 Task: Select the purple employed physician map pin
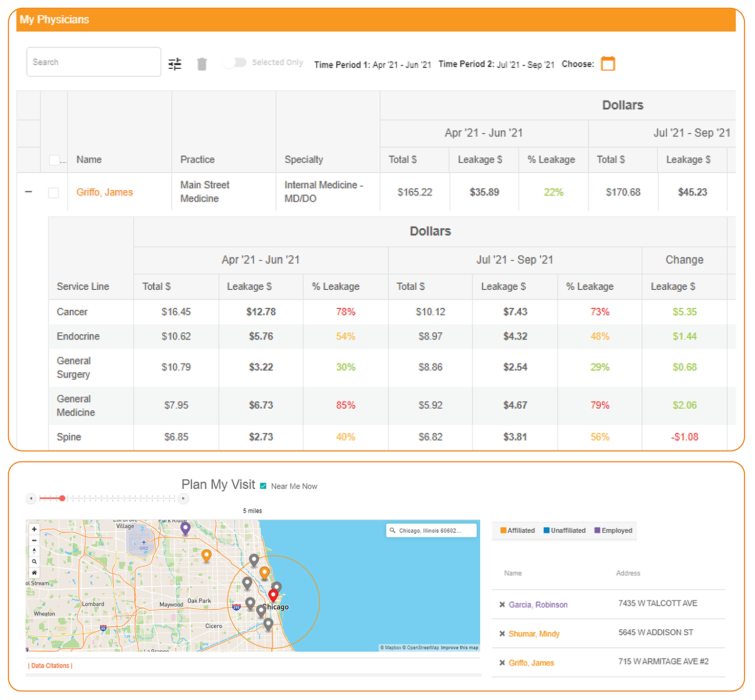pos(186,529)
